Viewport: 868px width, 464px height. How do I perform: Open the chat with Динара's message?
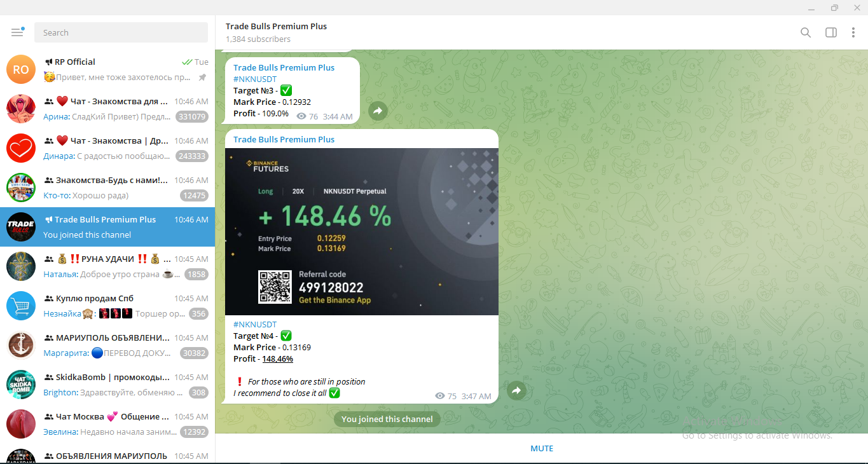click(107, 148)
